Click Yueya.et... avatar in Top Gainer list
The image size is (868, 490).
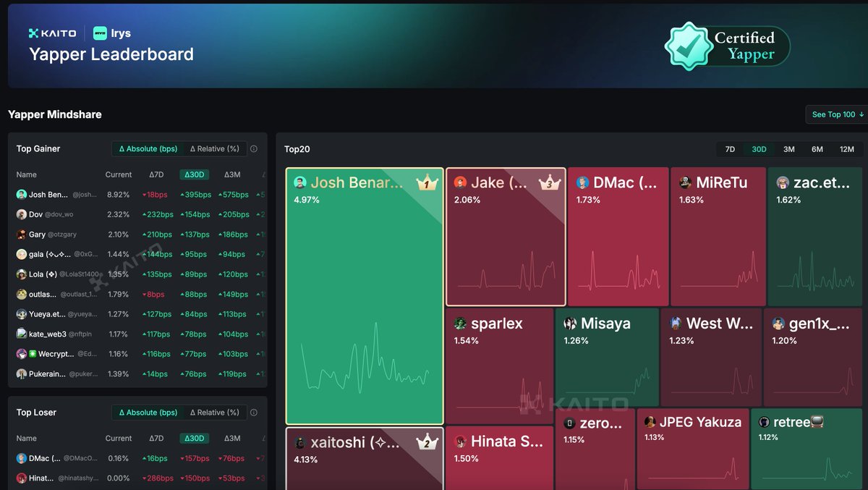(22, 314)
